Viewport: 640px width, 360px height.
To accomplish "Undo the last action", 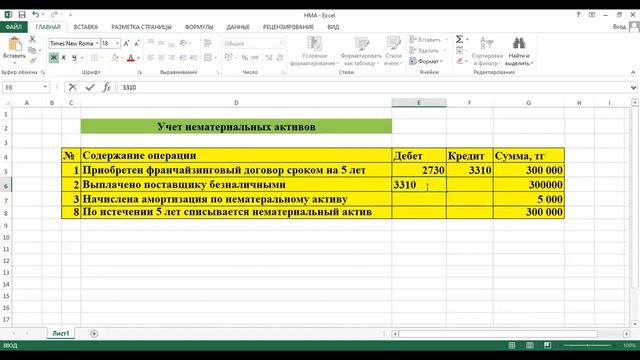I will coord(36,15).
